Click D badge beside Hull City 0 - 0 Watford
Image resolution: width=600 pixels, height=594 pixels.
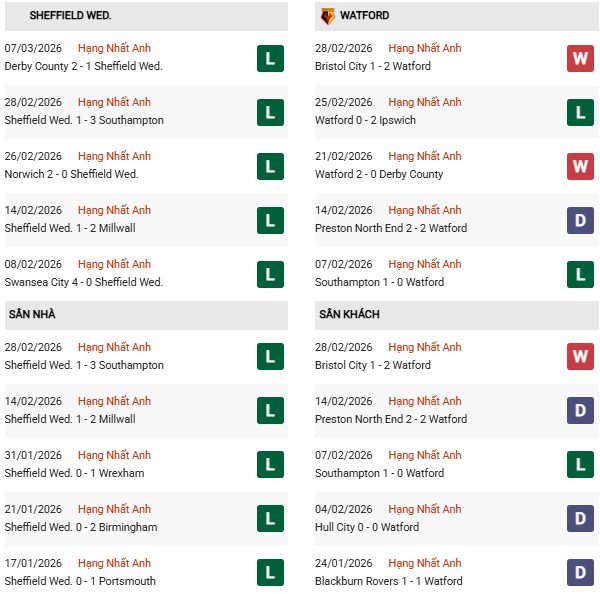click(580, 519)
